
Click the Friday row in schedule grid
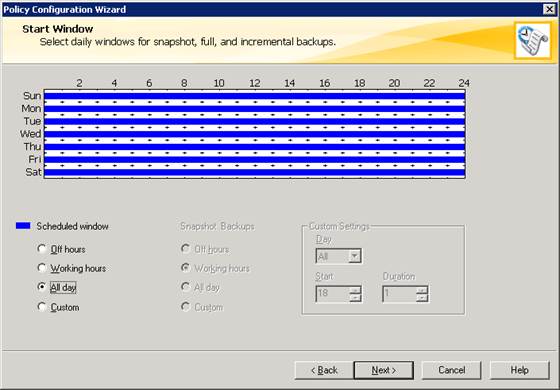click(x=255, y=159)
